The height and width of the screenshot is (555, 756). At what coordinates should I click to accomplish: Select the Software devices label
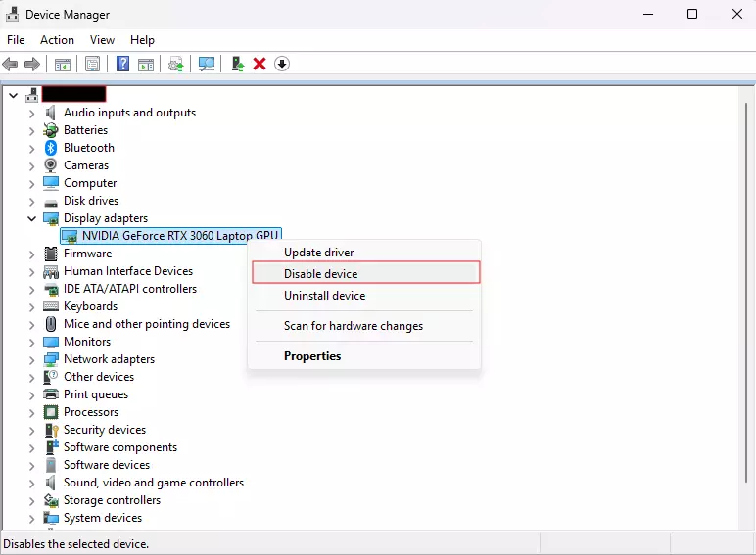[x=107, y=465]
